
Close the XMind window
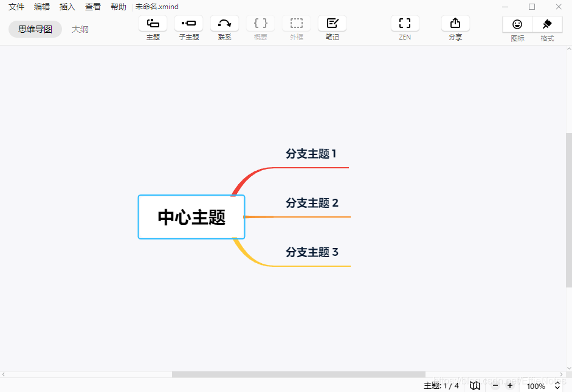[x=559, y=7]
